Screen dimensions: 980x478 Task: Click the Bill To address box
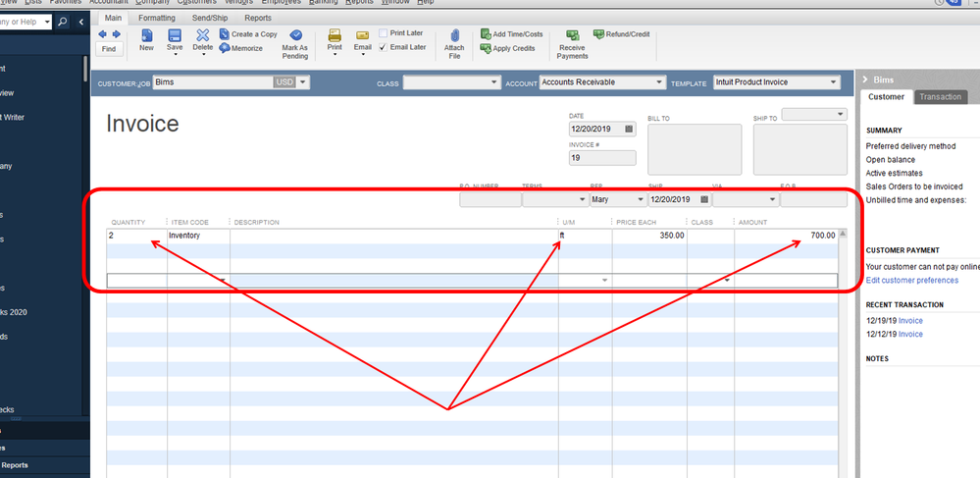[695, 149]
